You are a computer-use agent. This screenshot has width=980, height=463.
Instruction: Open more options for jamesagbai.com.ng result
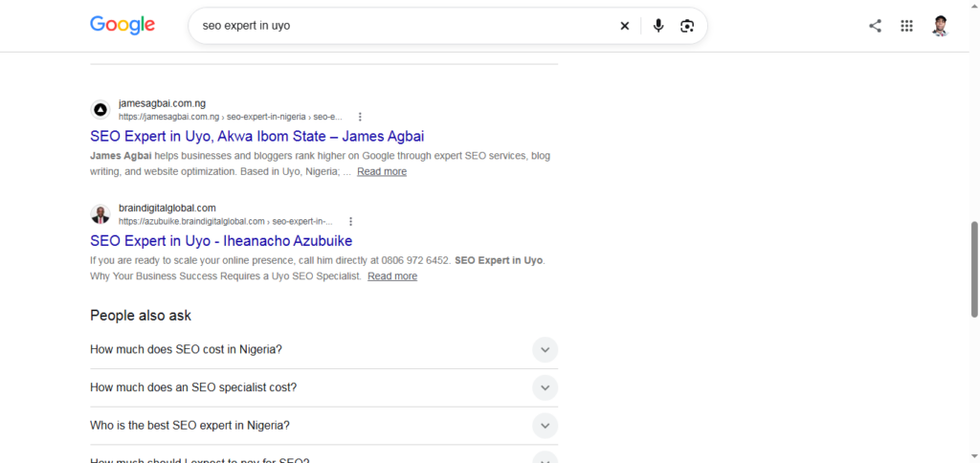[360, 117]
